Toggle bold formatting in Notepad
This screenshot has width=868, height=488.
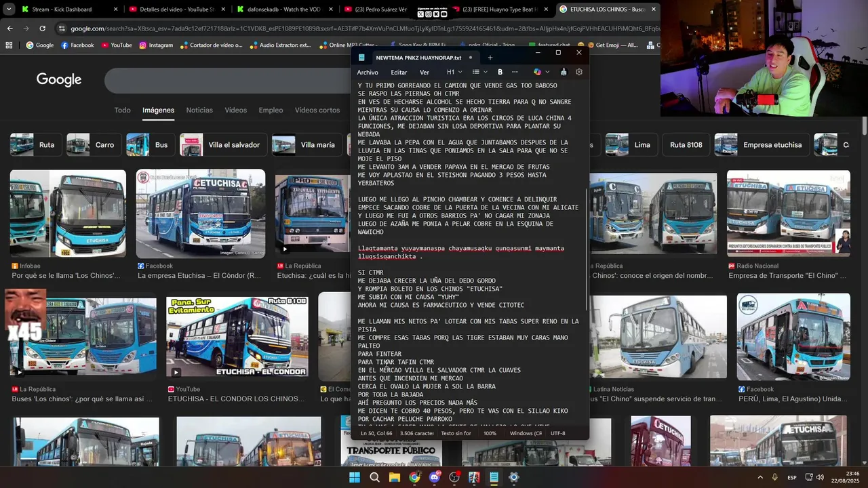click(x=500, y=72)
